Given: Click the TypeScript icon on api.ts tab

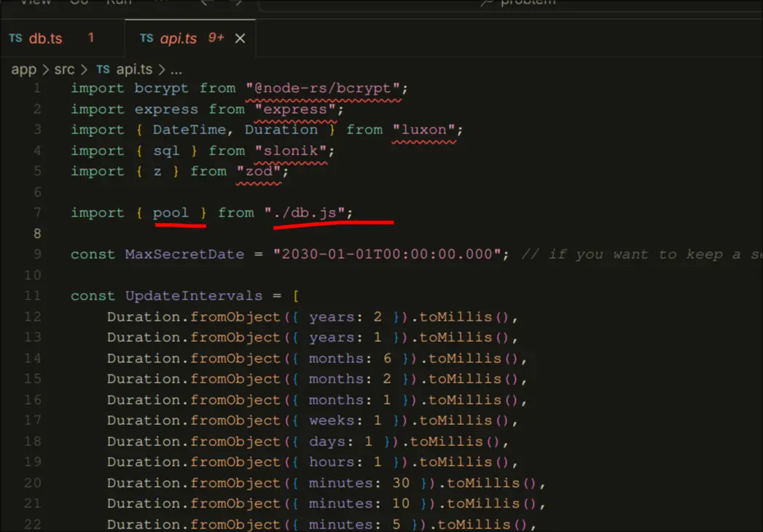Looking at the screenshot, I should 146,39.
